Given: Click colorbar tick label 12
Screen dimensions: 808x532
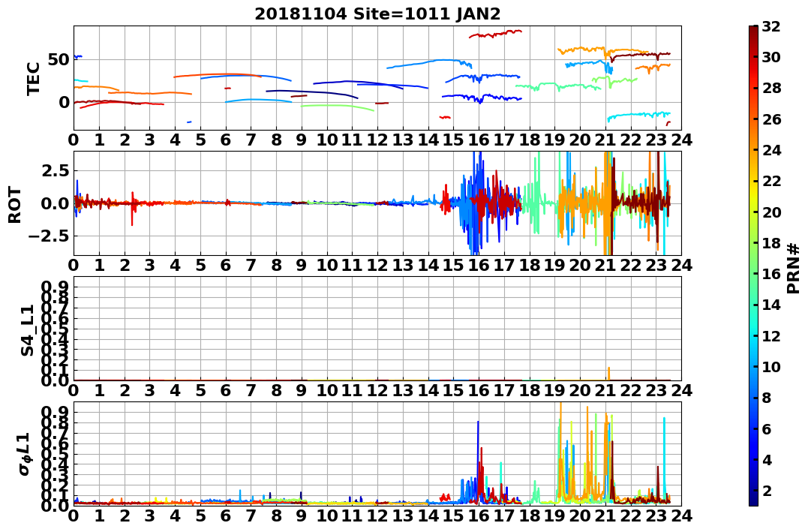Looking at the screenshot, I should 771,335.
